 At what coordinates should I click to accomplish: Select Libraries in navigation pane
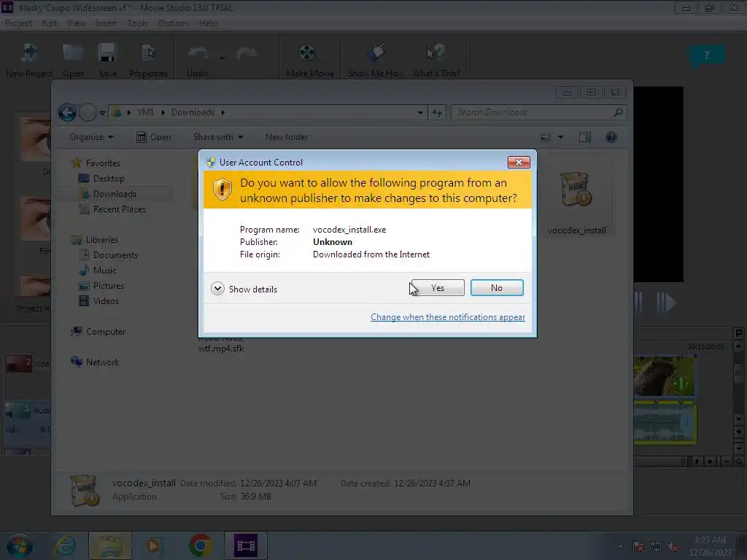[94, 239]
